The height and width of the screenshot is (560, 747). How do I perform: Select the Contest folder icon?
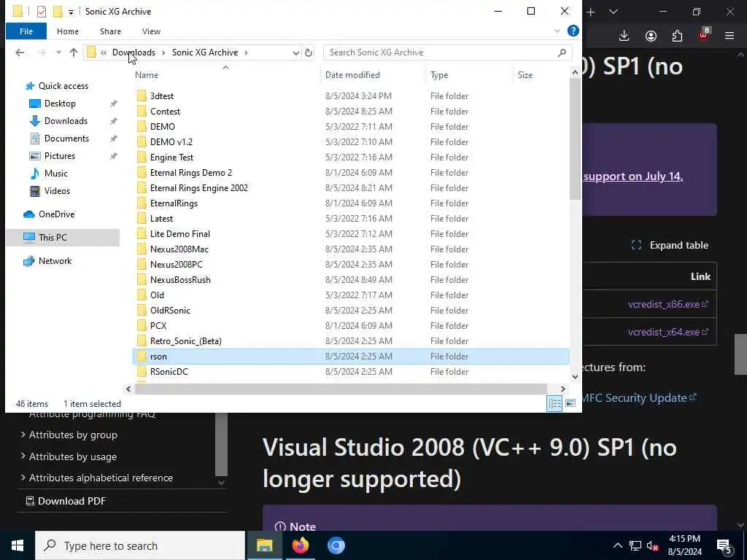tap(142, 112)
